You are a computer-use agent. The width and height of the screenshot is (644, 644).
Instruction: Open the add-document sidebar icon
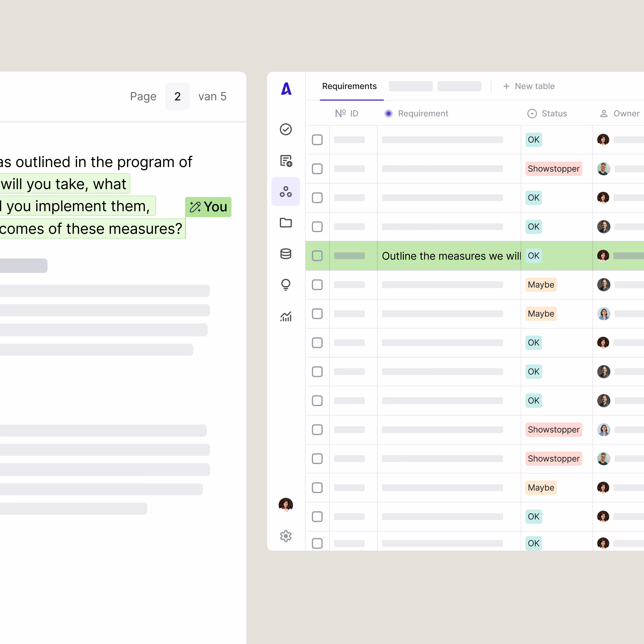click(286, 161)
